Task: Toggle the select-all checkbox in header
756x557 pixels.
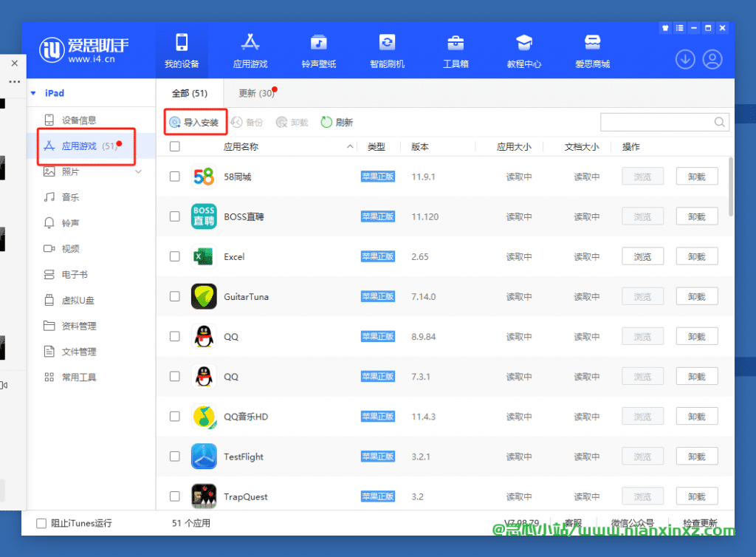Action: [174, 146]
